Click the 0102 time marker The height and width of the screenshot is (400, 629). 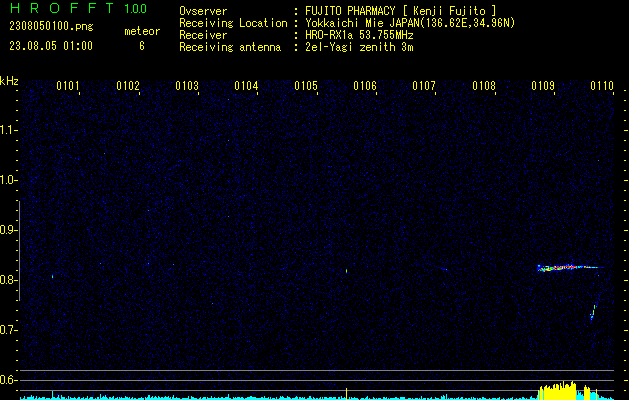point(128,86)
